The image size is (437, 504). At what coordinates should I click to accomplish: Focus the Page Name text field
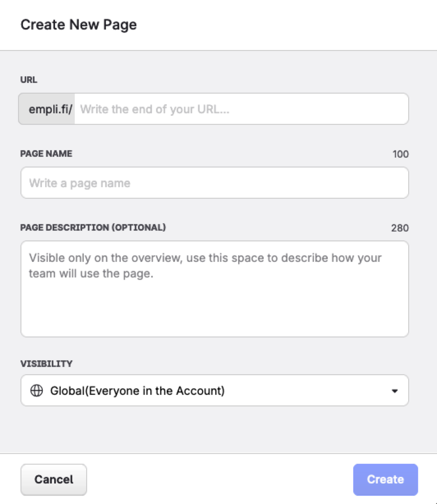click(214, 183)
